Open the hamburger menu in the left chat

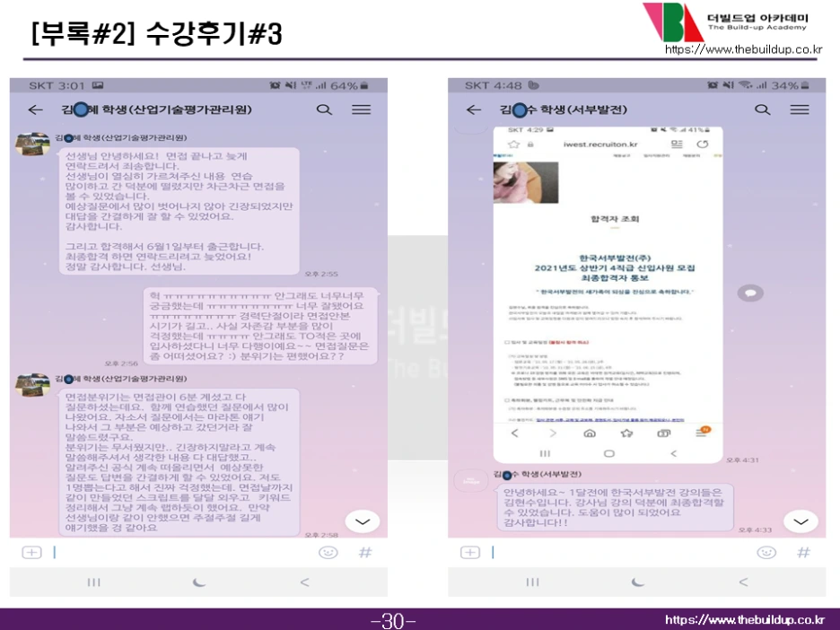tap(361, 109)
